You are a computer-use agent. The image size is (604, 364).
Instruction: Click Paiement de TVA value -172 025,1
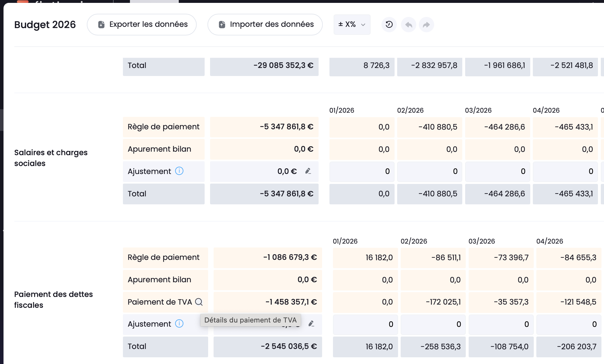(433, 302)
